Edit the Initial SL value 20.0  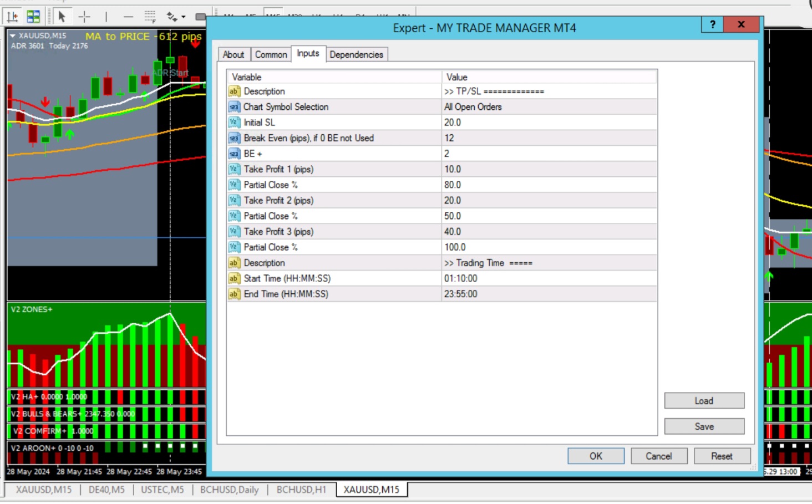tap(549, 123)
